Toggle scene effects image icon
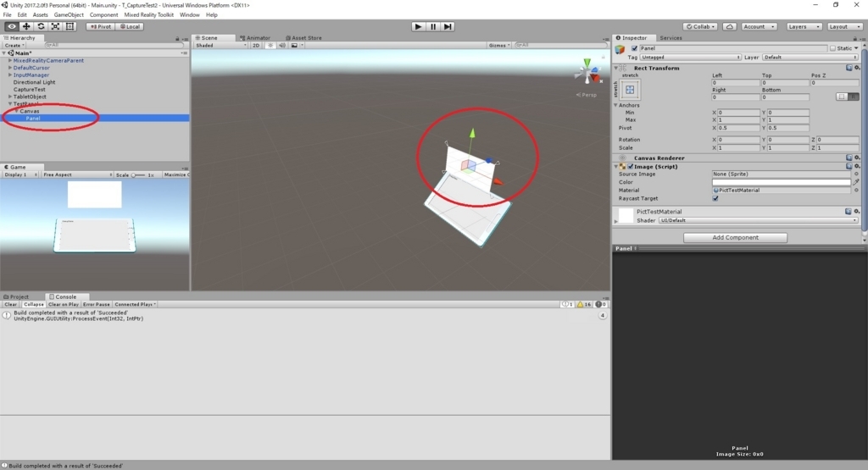Screen dimensions: 868x470 point(294,46)
